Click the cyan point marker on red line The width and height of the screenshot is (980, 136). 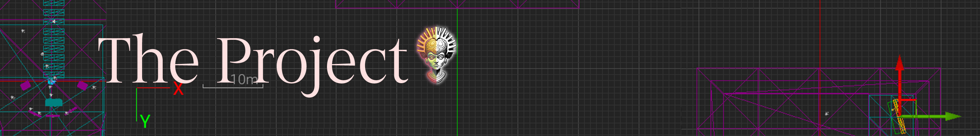51,81
